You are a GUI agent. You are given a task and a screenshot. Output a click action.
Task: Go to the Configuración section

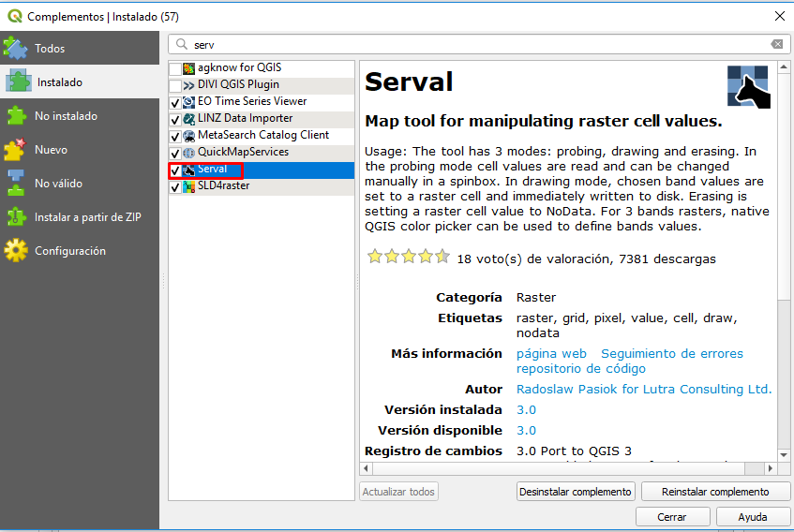coord(69,251)
